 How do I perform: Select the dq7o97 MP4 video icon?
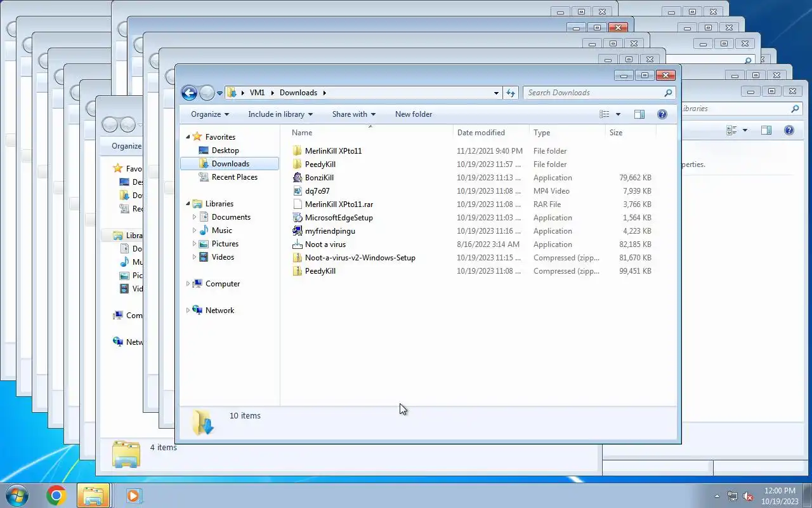click(298, 191)
